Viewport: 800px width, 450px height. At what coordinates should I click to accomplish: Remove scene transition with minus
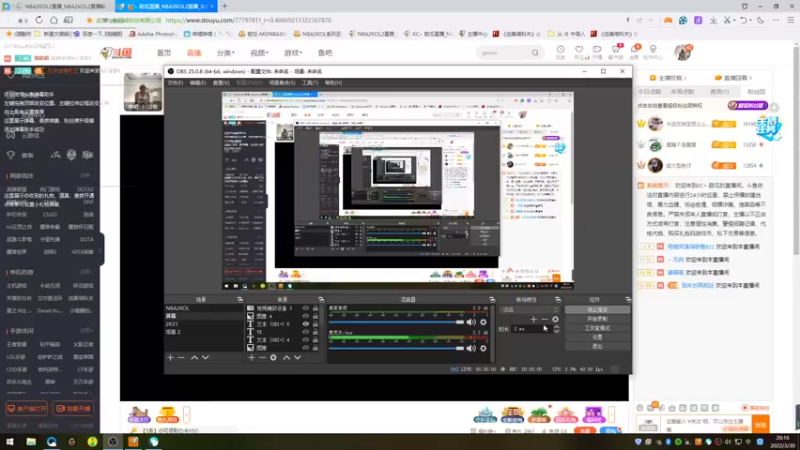(544, 319)
